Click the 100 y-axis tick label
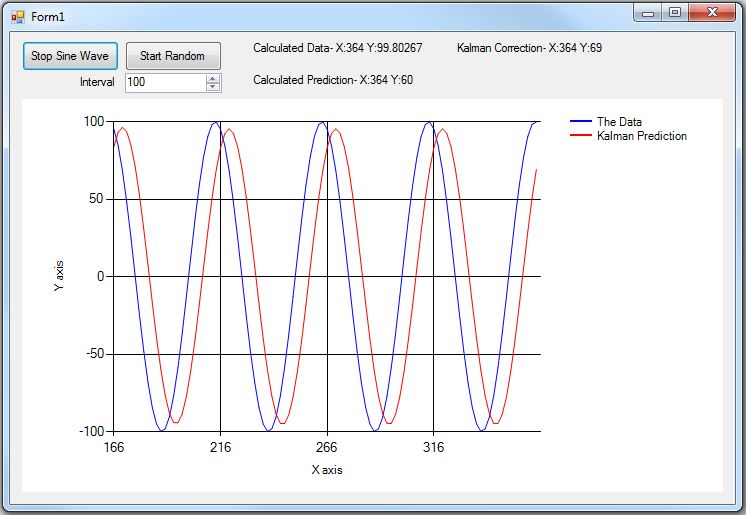 pos(94,121)
